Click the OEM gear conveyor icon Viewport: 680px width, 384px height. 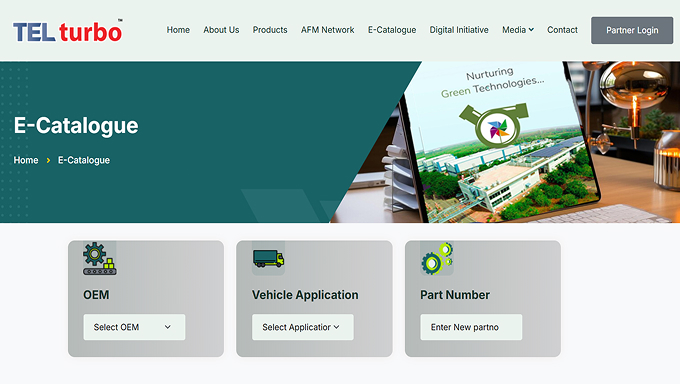100,259
